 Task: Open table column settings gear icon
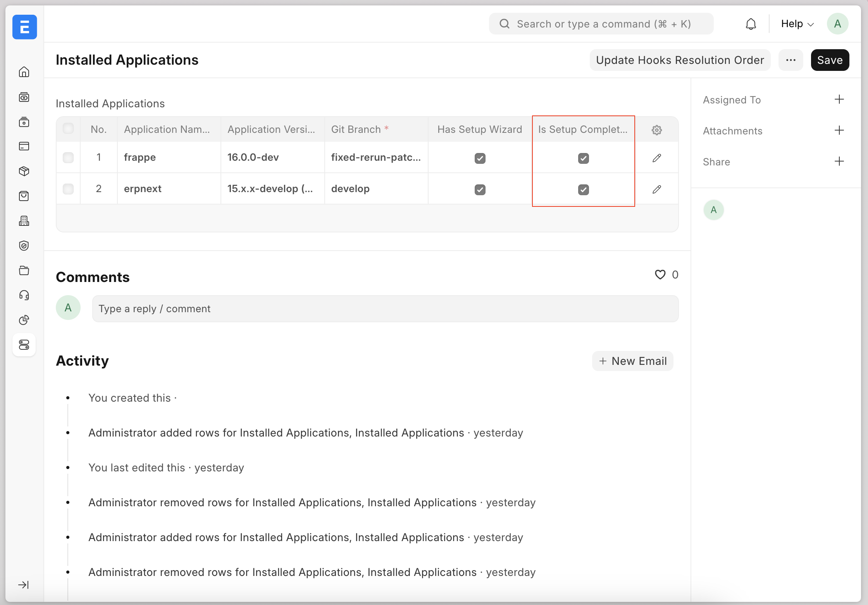coord(656,130)
